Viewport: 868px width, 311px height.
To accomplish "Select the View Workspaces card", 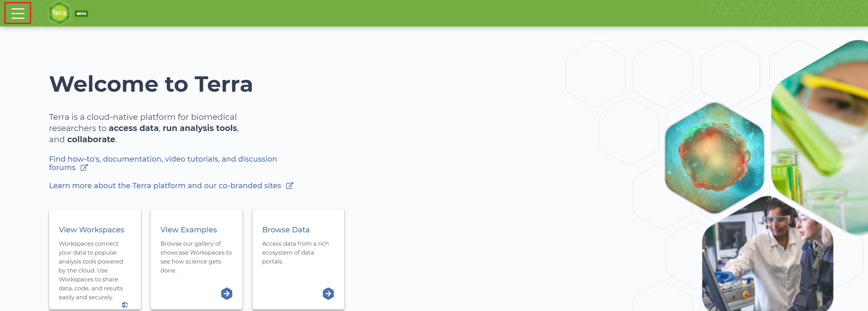I will tap(95, 259).
